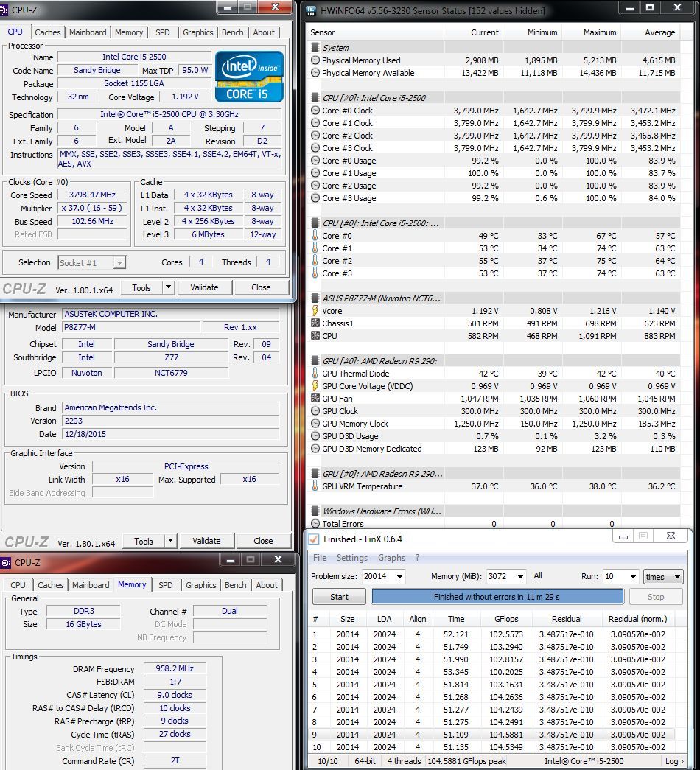Open the LinX Graphs menu
Image resolution: width=700 pixels, height=770 pixels.
[391, 558]
